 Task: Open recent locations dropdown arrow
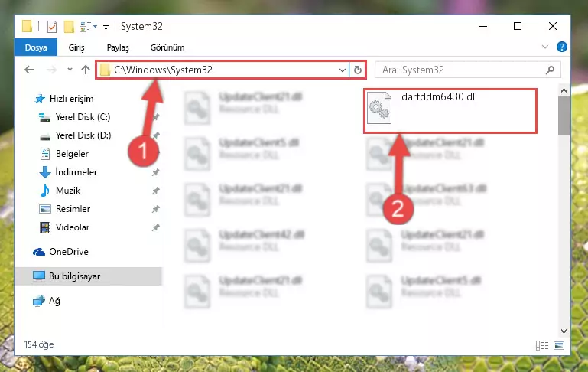point(70,70)
